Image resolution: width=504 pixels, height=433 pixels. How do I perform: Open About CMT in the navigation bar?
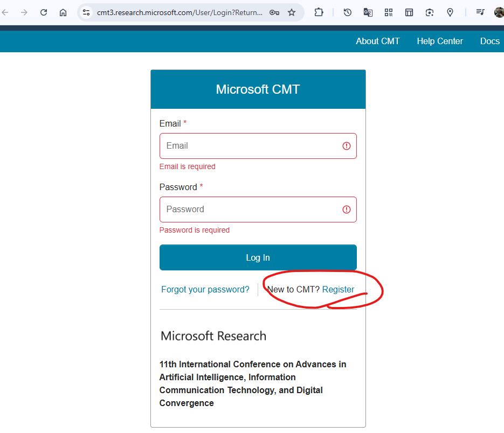[x=378, y=41]
